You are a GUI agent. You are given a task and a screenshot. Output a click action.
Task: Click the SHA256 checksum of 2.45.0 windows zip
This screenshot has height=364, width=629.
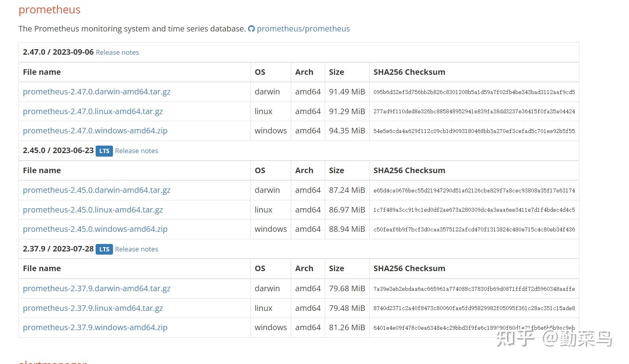(x=474, y=229)
